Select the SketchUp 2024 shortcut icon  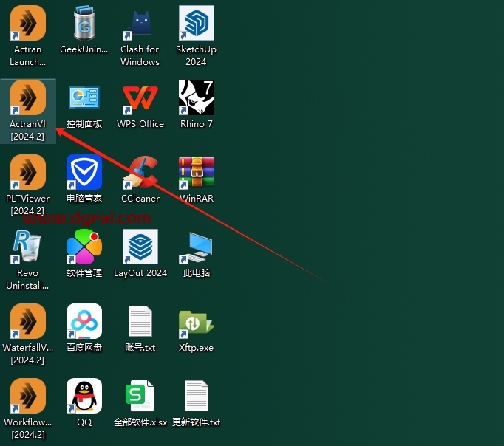click(x=197, y=23)
